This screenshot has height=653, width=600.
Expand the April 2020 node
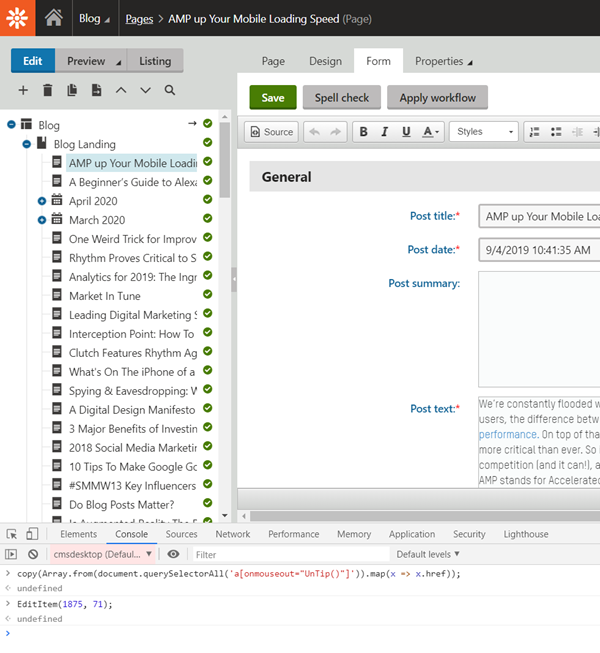click(42, 201)
